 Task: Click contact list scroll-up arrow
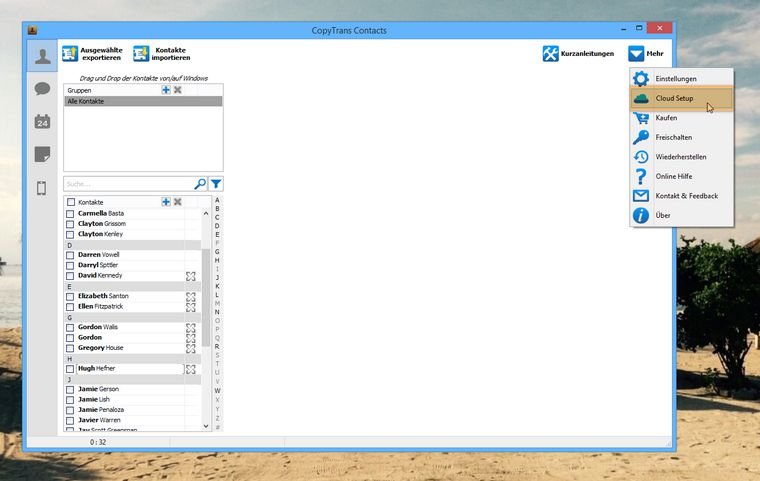(x=206, y=213)
